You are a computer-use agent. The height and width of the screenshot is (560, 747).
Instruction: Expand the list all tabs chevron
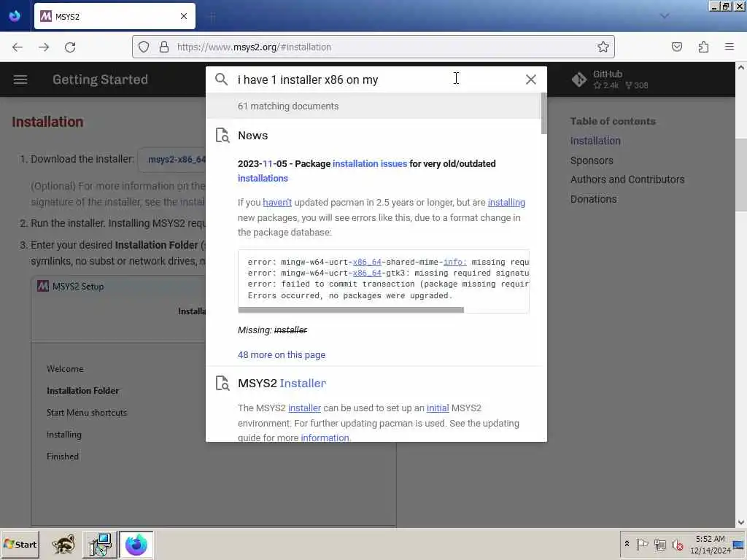(665, 16)
